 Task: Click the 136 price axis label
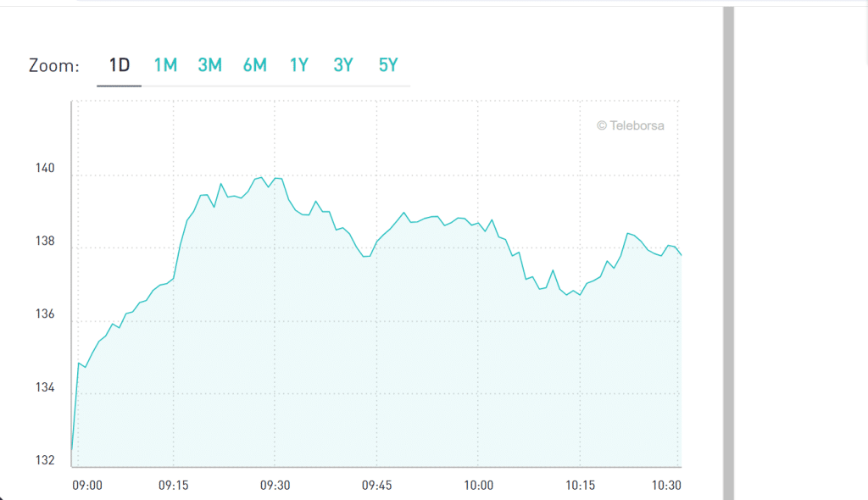(x=45, y=314)
